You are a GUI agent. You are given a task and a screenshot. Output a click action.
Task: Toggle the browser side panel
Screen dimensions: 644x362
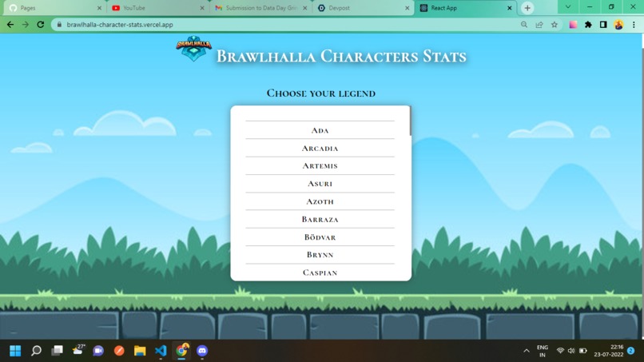pyautogui.click(x=603, y=25)
